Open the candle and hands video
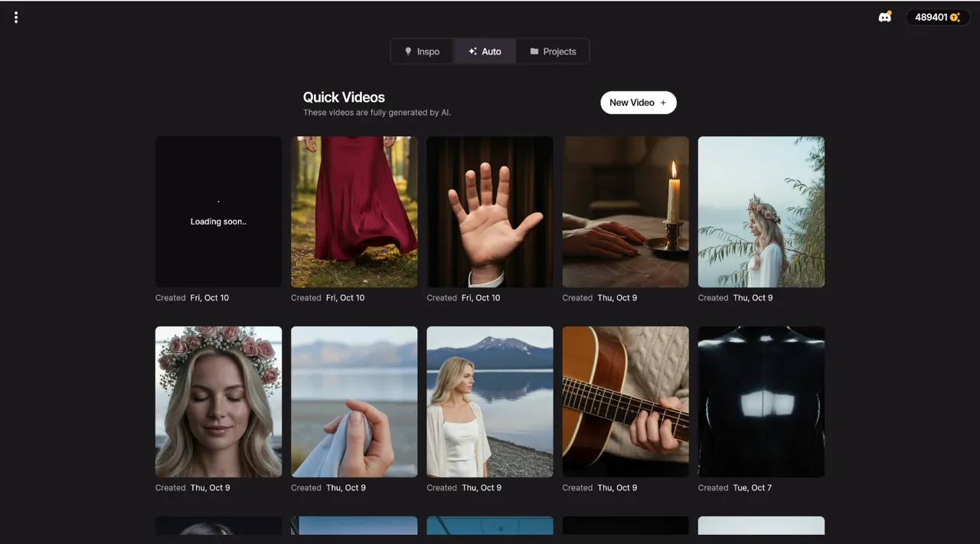The image size is (980, 544). coord(625,211)
